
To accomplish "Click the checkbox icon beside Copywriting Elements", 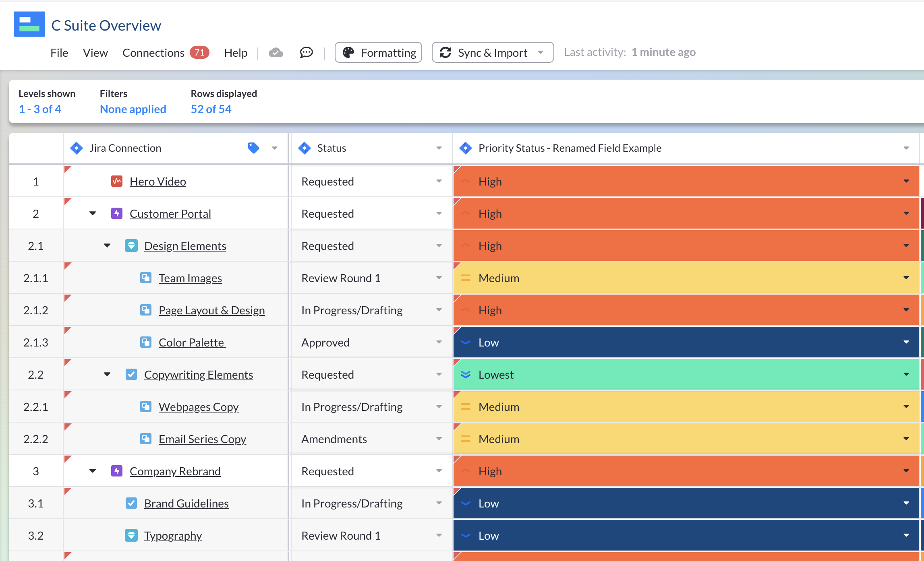I will pyautogui.click(x=131, y=374).
